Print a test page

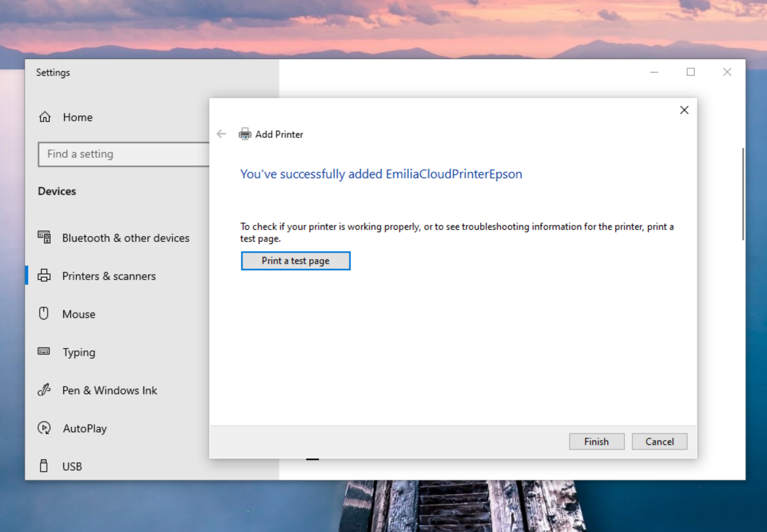point(296,261)
